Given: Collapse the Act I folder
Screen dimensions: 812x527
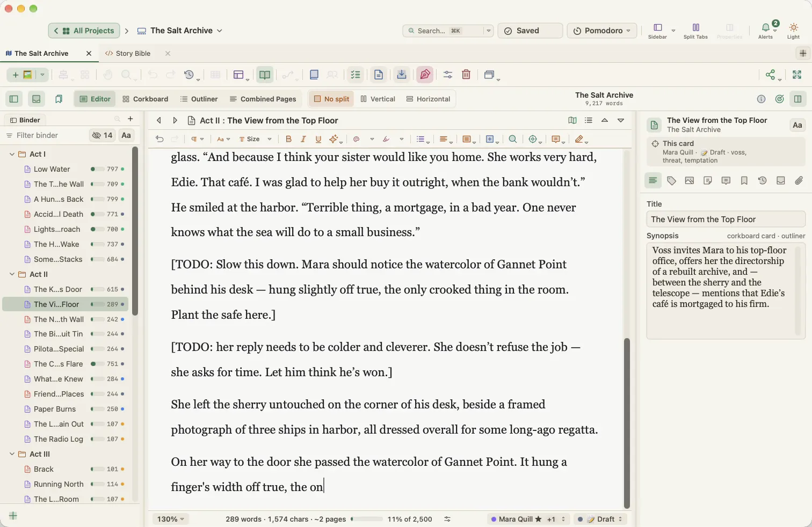Looking at the screenshot, I should tap(12, 154).
